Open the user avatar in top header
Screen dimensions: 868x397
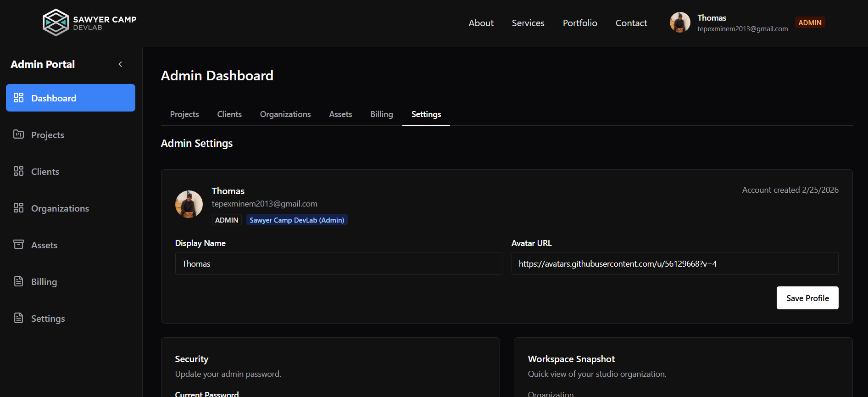(x=679, y=22)
